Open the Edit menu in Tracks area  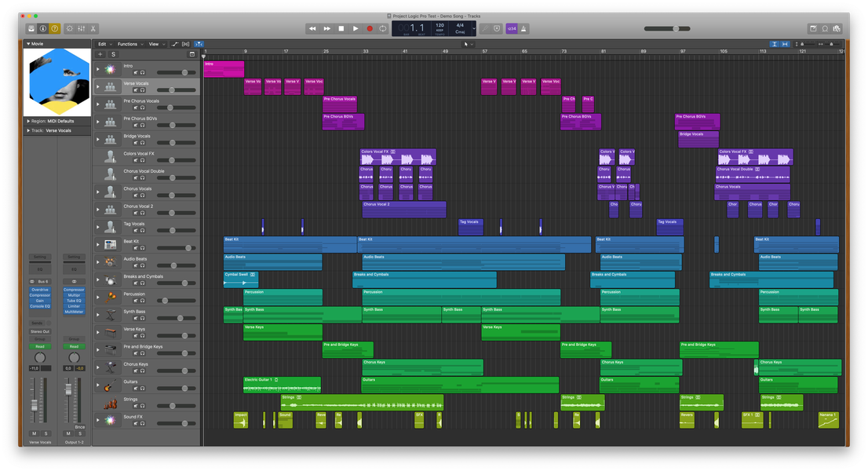click(104, 44)
